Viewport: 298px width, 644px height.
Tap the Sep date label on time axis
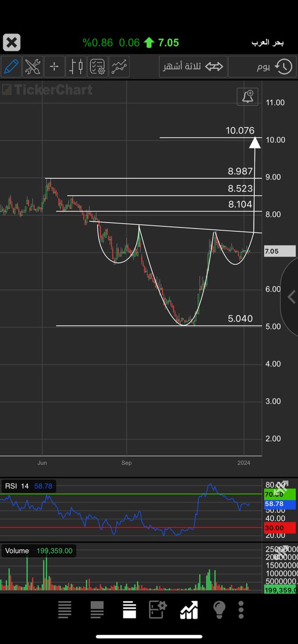(x=127, y=462)
